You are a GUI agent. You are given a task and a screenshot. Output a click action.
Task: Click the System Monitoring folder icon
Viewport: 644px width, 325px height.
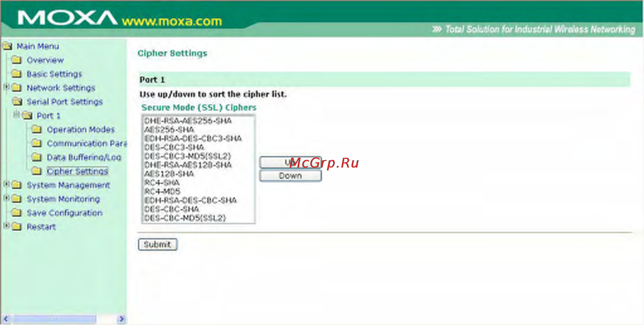[17, 199]
